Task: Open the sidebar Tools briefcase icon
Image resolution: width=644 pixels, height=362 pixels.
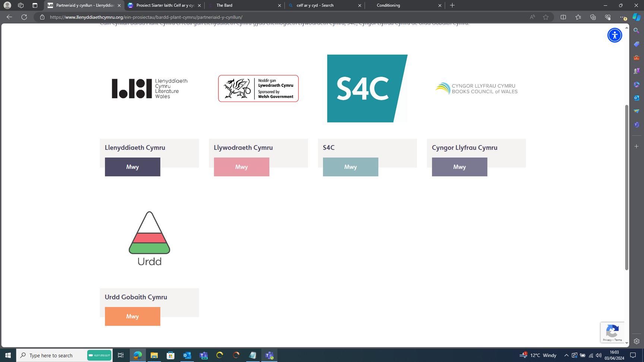Action: click(x=637, y=57)
